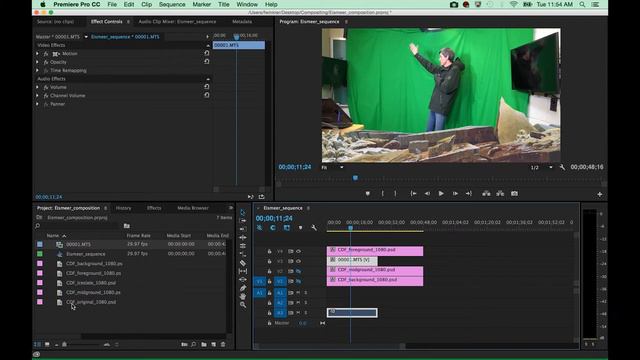Open the Clip menu
The width and height of the screenshot is (640, 360).
pos(146,4)
